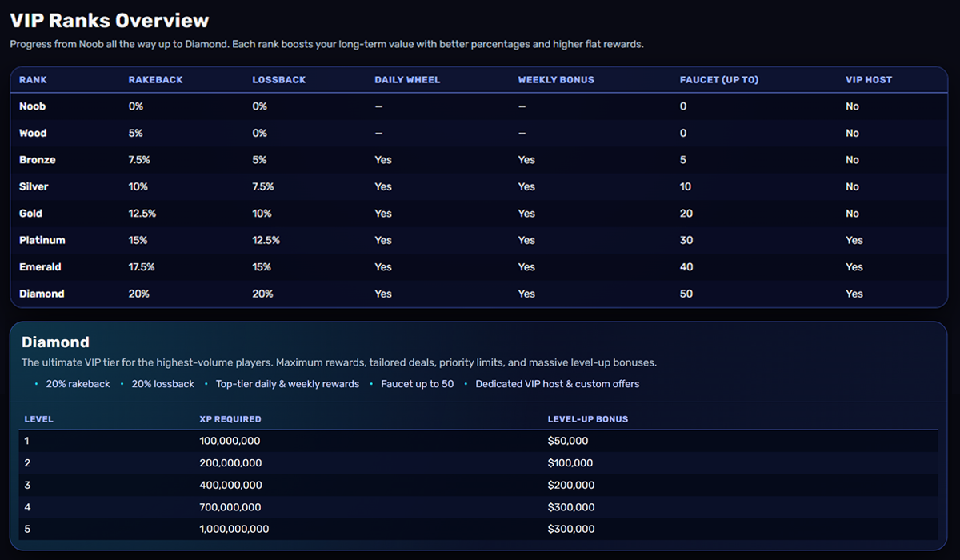Click the Diamond tier card heading
960x560 pixels.
point(55,342)
